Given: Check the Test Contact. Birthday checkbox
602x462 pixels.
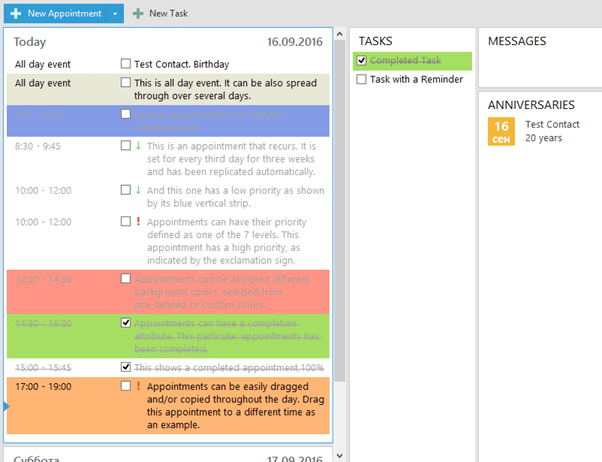Looking at the screenshot, I should [x=126, y=63].
